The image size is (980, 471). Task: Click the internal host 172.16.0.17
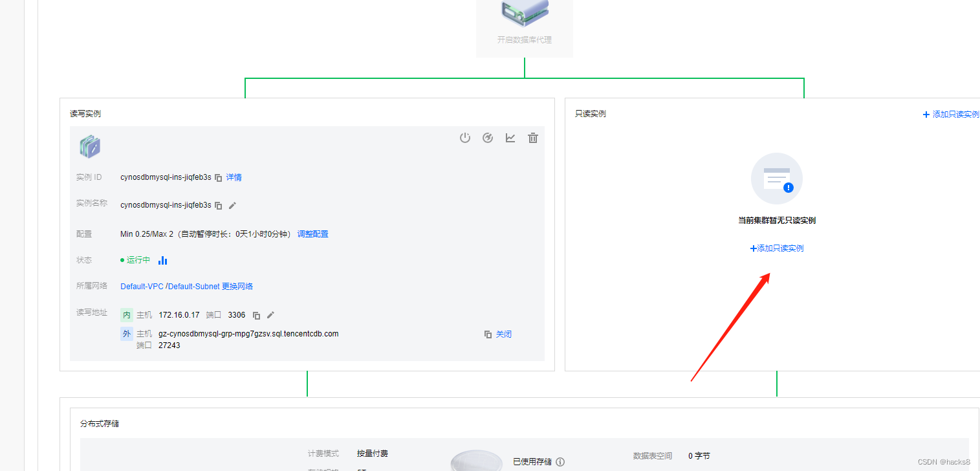pos(179,315)
